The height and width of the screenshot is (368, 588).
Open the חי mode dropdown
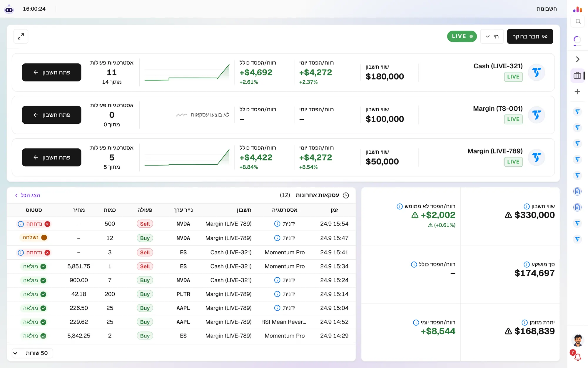tap(492, 37)
